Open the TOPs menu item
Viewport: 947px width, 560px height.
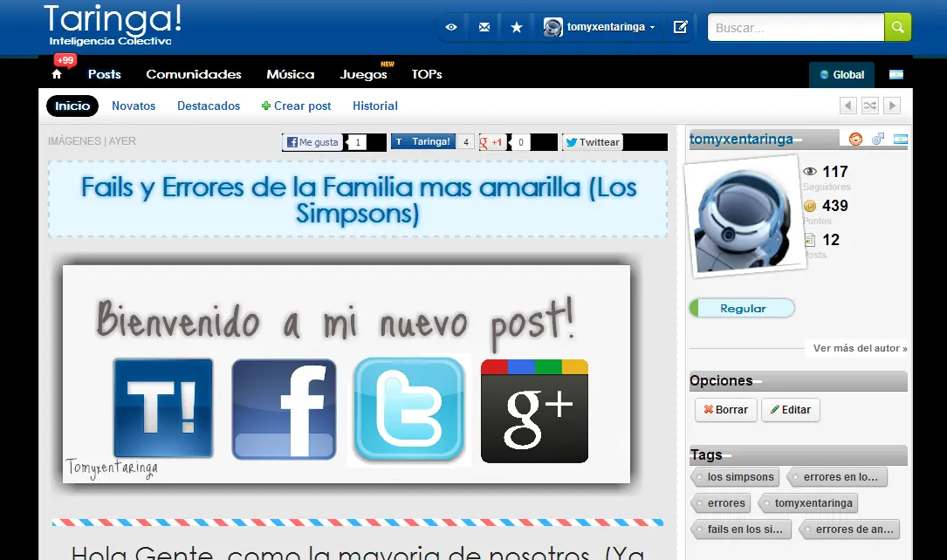click(427, 74)
